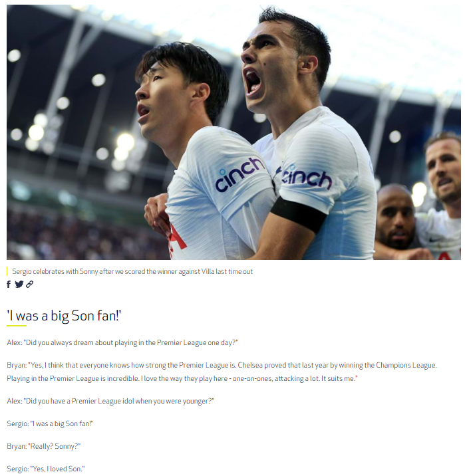The width and height of the screenshot is (465, 476).
Task: Click the bald player in photo background
Action: [x=395, y=215]
